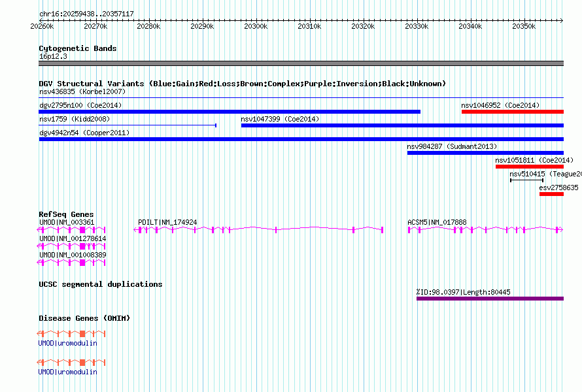The height and width of the screenshot is (392, 582).
Task: Click the Cytogenetic Bands track title
Action: pos(78,48)
